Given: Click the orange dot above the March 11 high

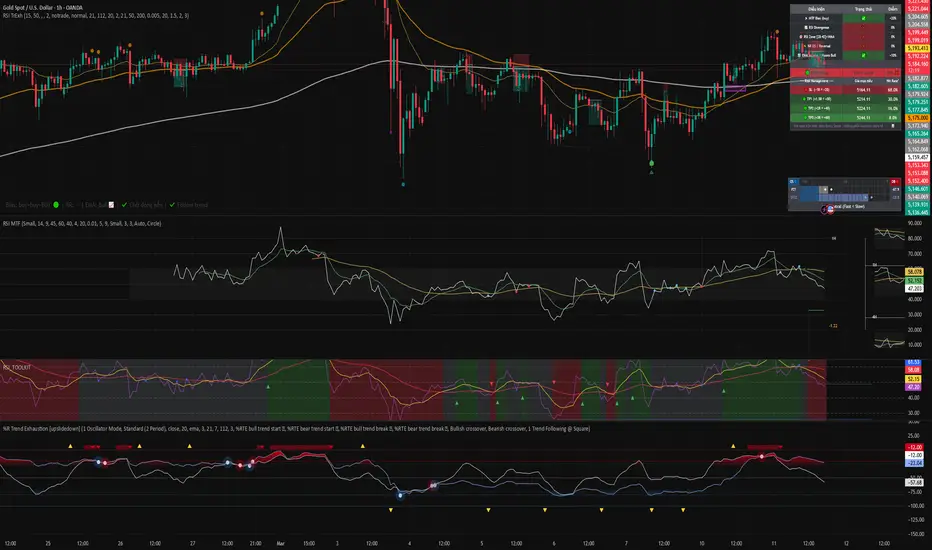Looking at the screenshot, I should (x=777, y=32).
